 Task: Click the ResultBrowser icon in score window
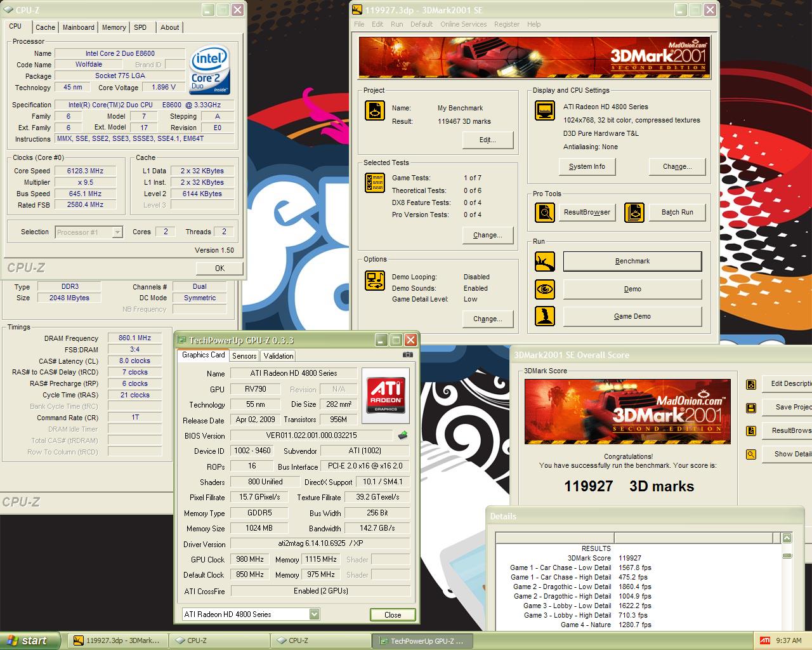(751, 431)
